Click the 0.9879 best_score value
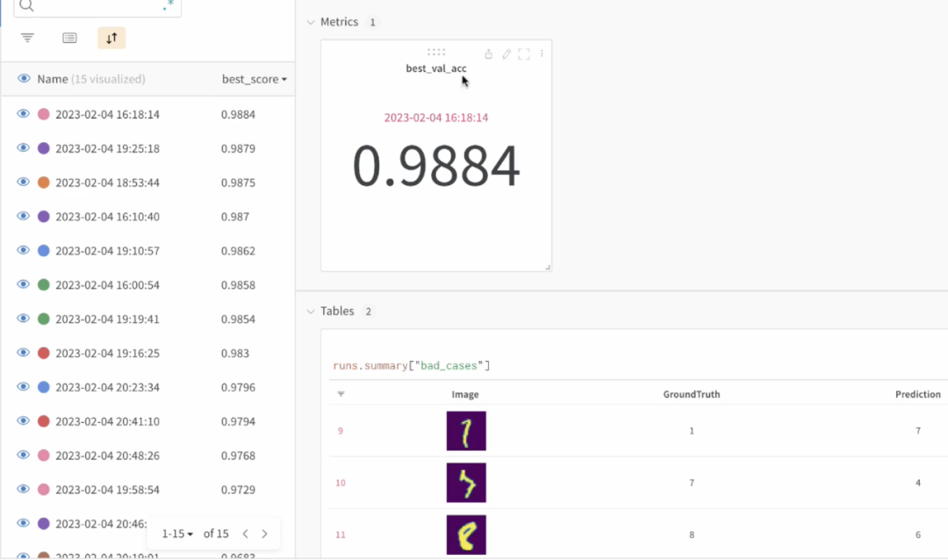Screen dimensions: 948x560 tap(238, 148)
